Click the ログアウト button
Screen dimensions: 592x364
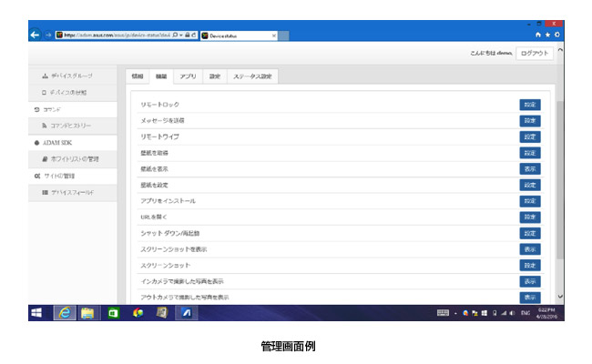(534, 54)
